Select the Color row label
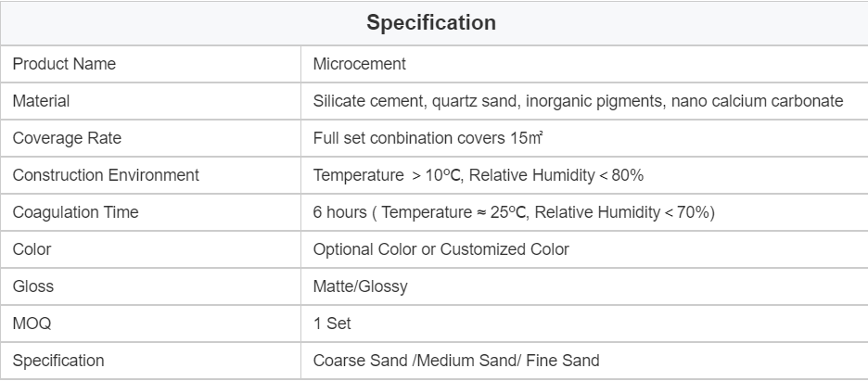868x381 pixels. pyautogui.click(x=32, y=249)
